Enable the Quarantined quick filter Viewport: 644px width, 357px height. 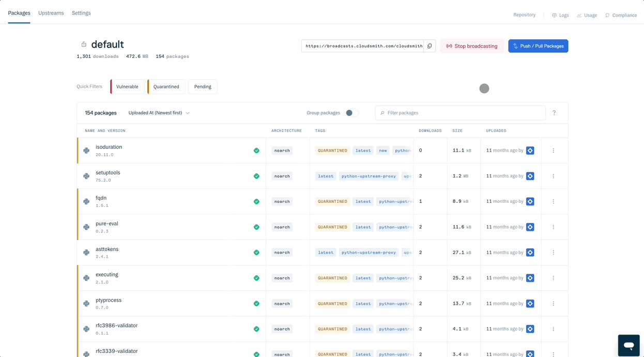point(166,86)
